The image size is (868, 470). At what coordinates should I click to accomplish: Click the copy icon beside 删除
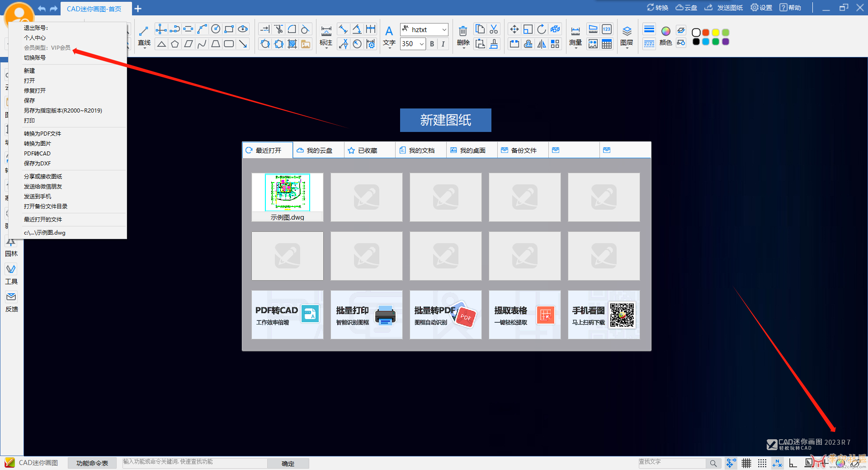pyautogui.click(x=480, y=29)
